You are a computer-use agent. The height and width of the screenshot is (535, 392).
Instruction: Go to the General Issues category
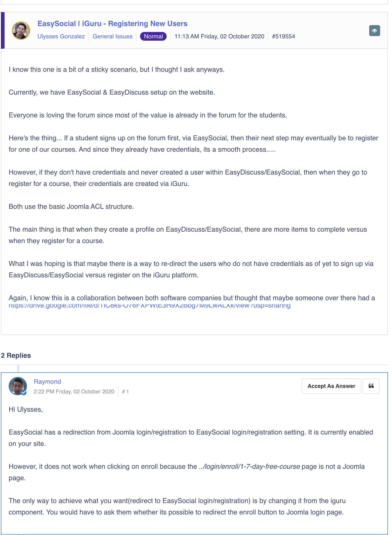pyautogui.click(x=112, y=36)
